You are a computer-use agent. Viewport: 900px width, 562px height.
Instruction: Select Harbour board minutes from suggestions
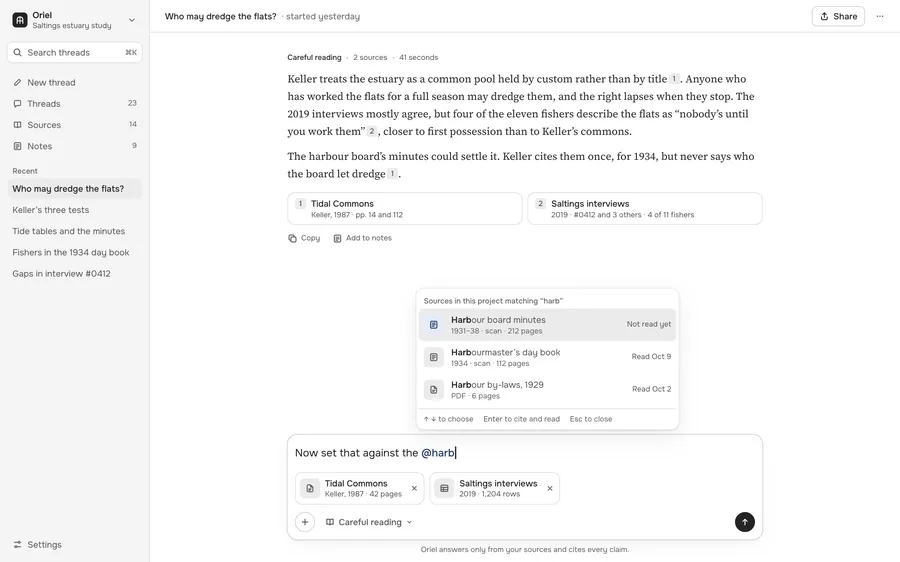[x=547, y=325]
